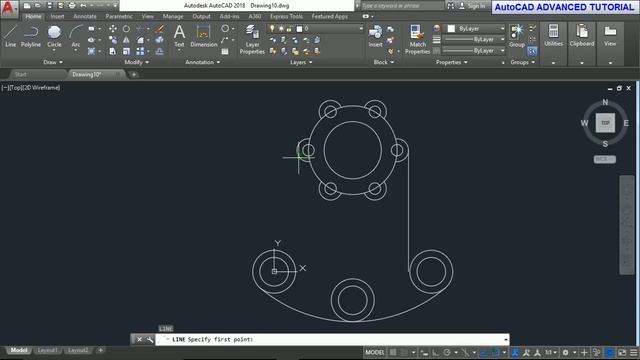Select the Polyline tool
640x360 pixels.
[31, 36]
